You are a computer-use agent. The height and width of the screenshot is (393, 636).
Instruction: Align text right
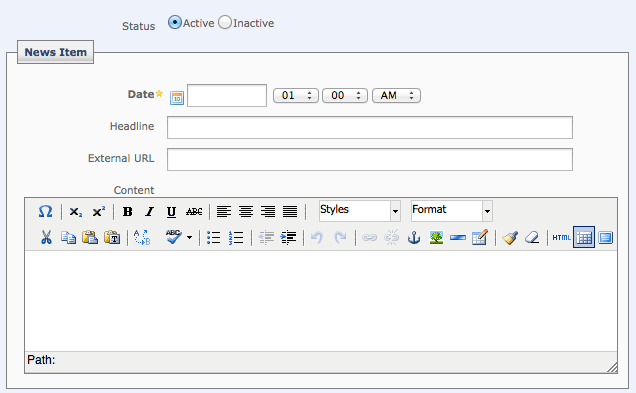(x=268, y=211)
